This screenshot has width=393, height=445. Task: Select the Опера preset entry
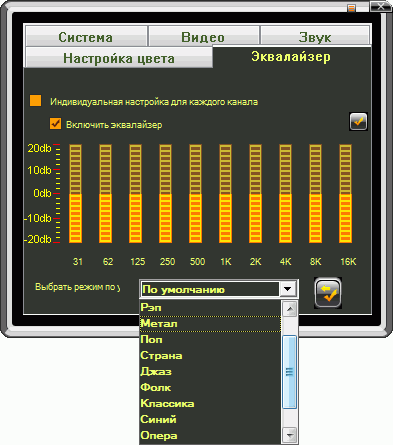(x=210, y=436)
